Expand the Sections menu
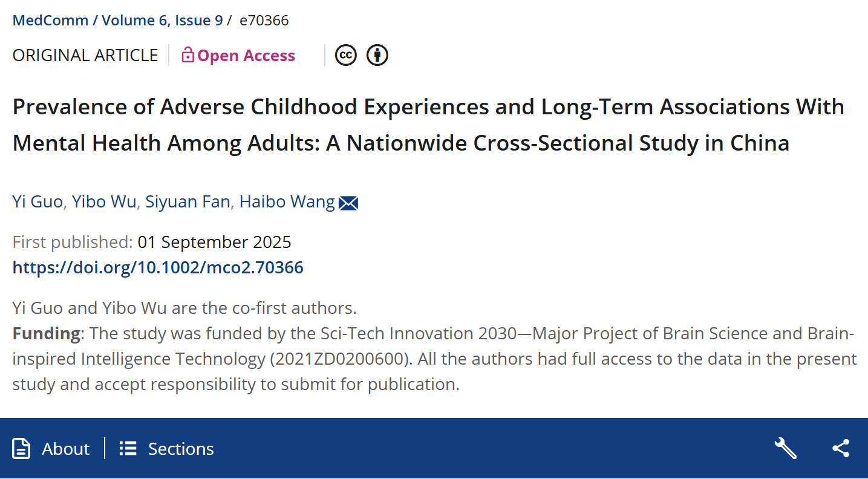 tap(181, 449)
